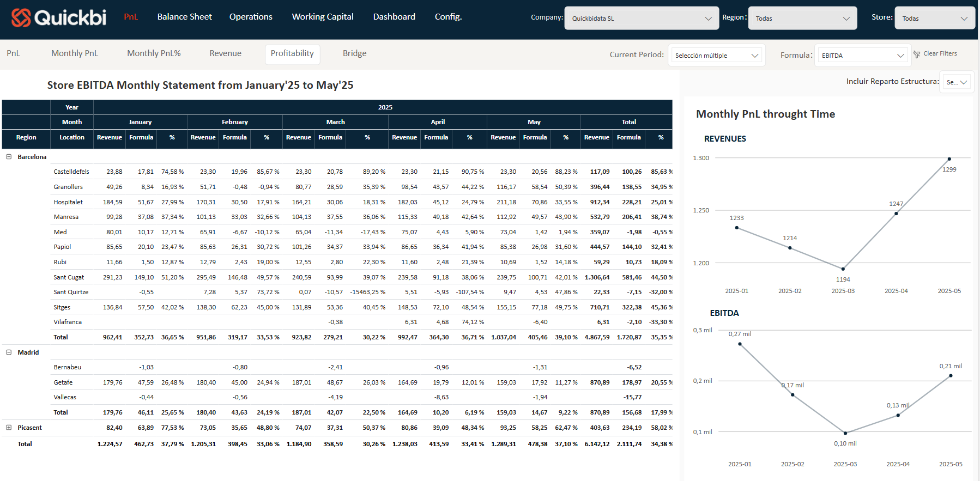Open the Formula EBITDA dropdown
This screenshot has width=980, height=481.
click(x=862, y=56)
